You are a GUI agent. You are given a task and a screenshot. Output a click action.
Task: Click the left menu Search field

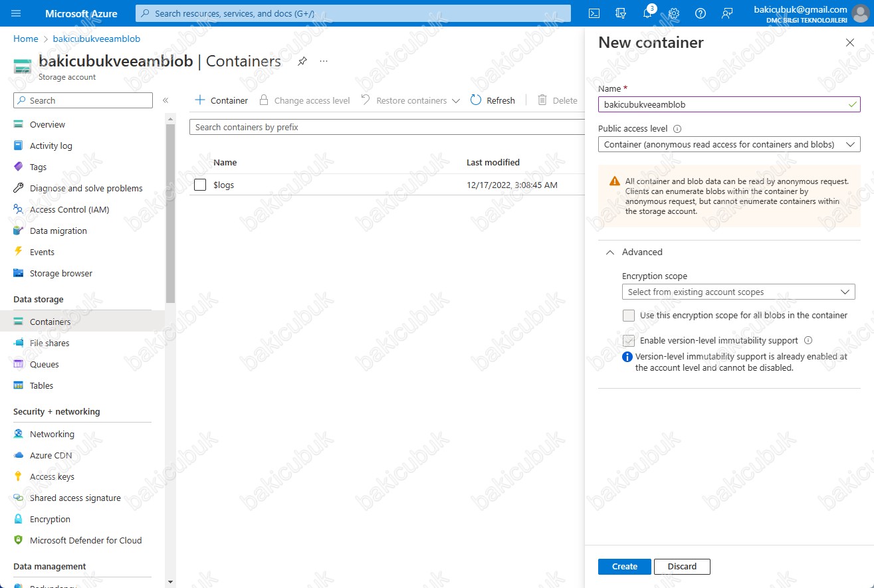83,100
